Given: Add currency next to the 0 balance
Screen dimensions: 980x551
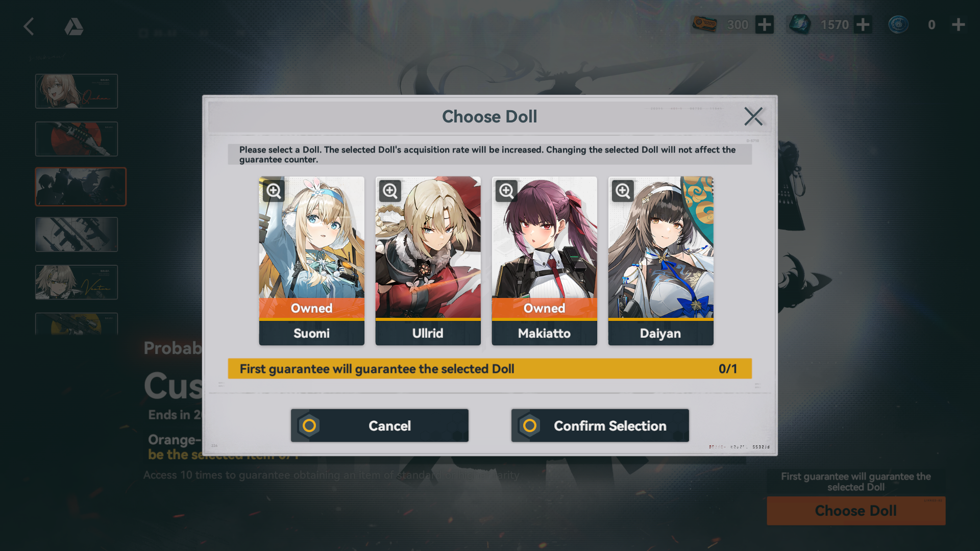Looking at the screenshot, I should [958, 24].
